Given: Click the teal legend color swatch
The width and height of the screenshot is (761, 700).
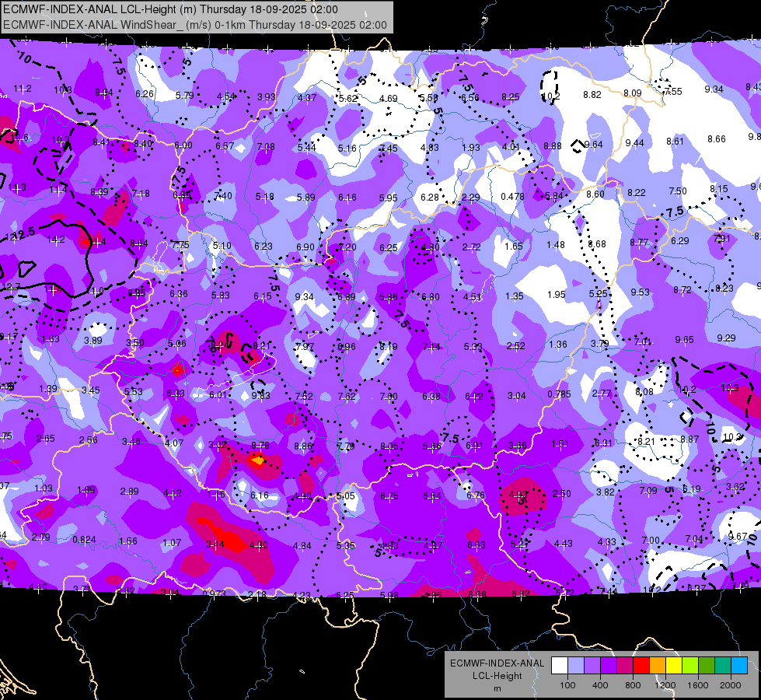Looking at the screenshot, I should tap(723, 665).
